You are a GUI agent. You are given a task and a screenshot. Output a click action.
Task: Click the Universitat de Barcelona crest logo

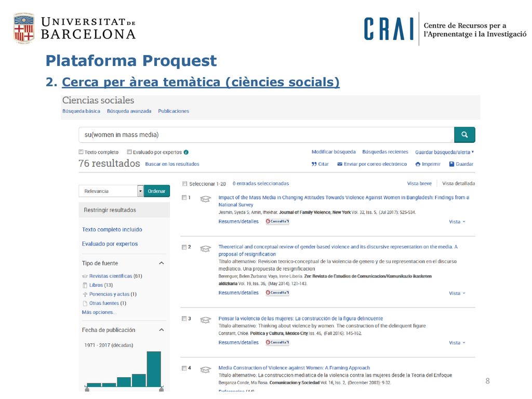pos(24,28)
